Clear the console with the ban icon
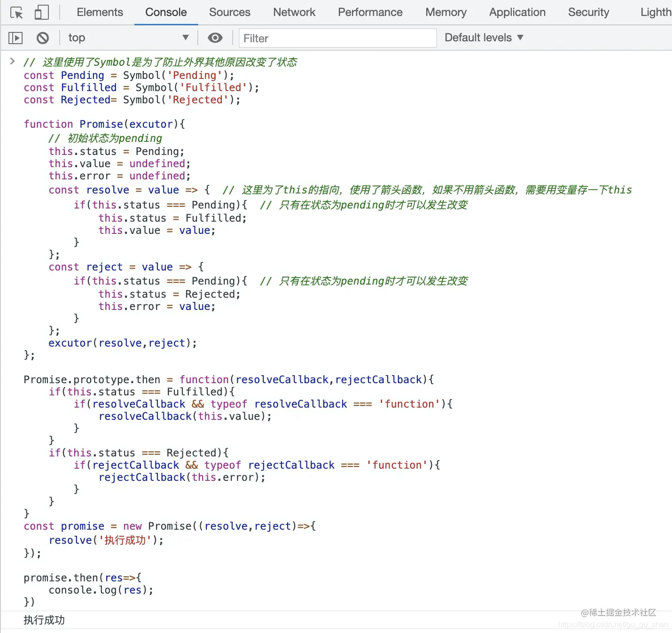The width and height of the screenshot is (672, 633). click(43, 38)
